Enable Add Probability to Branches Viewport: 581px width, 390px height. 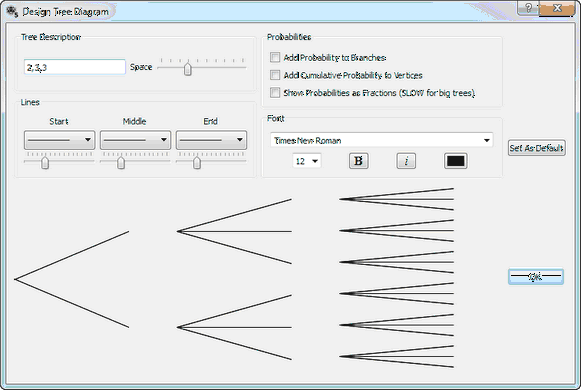click(x=275, y=57)
